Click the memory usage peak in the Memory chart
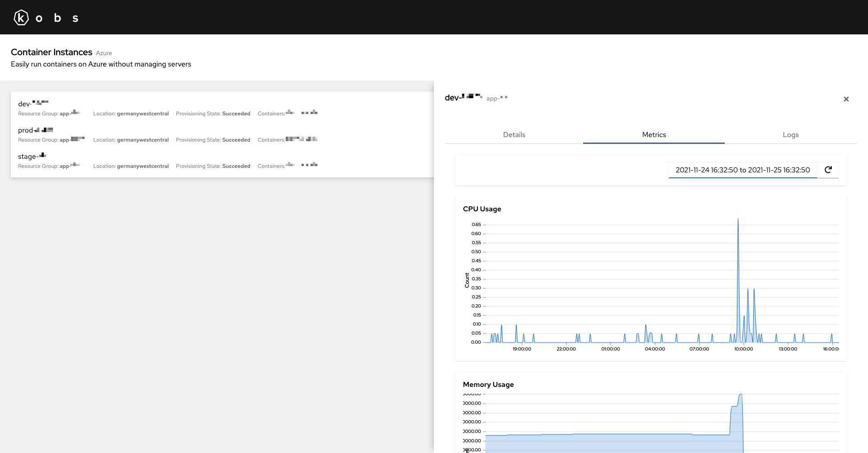The width and height of the screenshot is (868, 453). (741, 395)
